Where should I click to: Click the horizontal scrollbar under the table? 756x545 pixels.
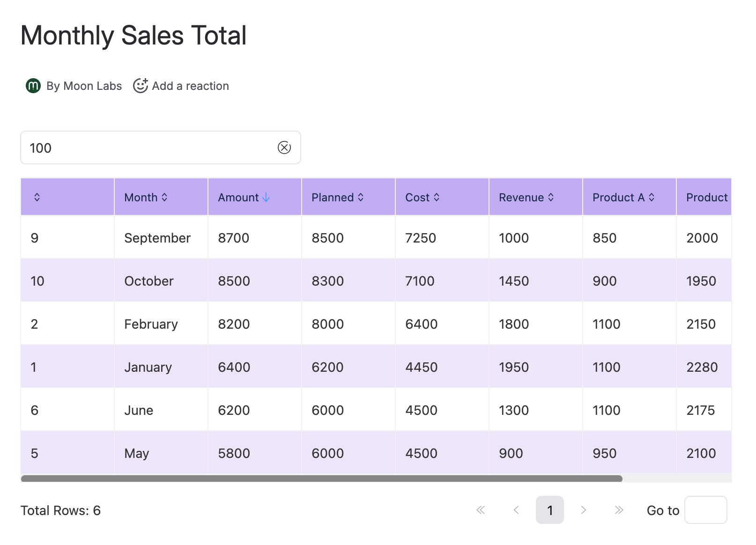click(x=321, y=479)
